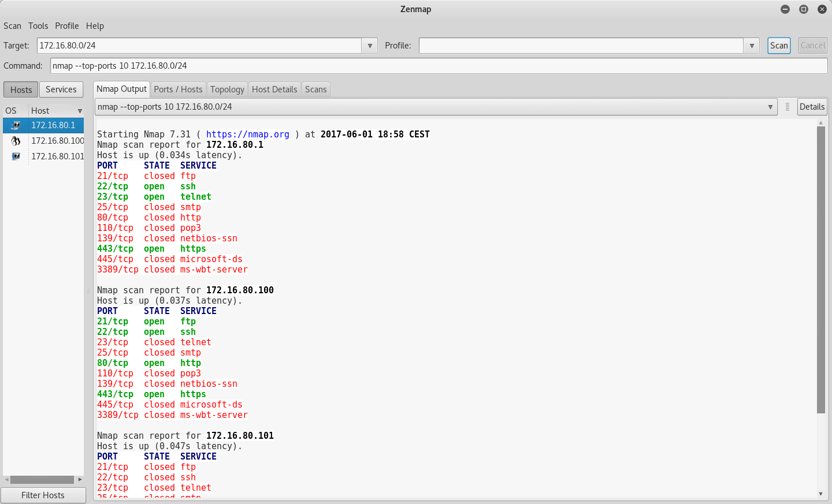Click the vertical scrollbar of Nmap output
Image resolution: width=832 pixels, height=504 pixels.
point(821,270)
